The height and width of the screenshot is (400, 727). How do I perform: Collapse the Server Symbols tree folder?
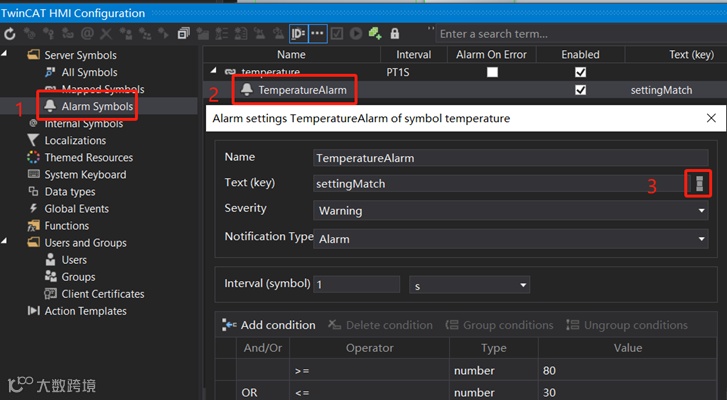[x=4, y=53]
